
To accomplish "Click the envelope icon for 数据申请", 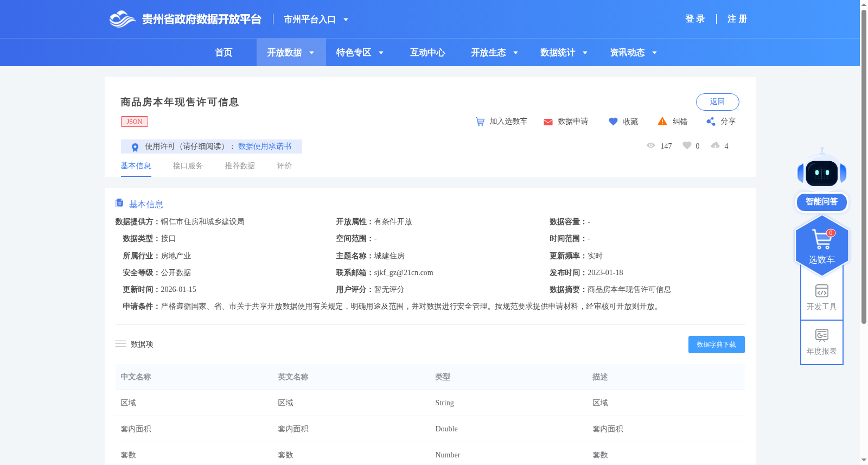I will (x=548, y=122).
